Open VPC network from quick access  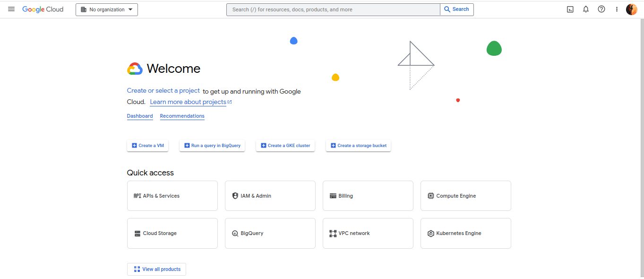coord(368,233)
